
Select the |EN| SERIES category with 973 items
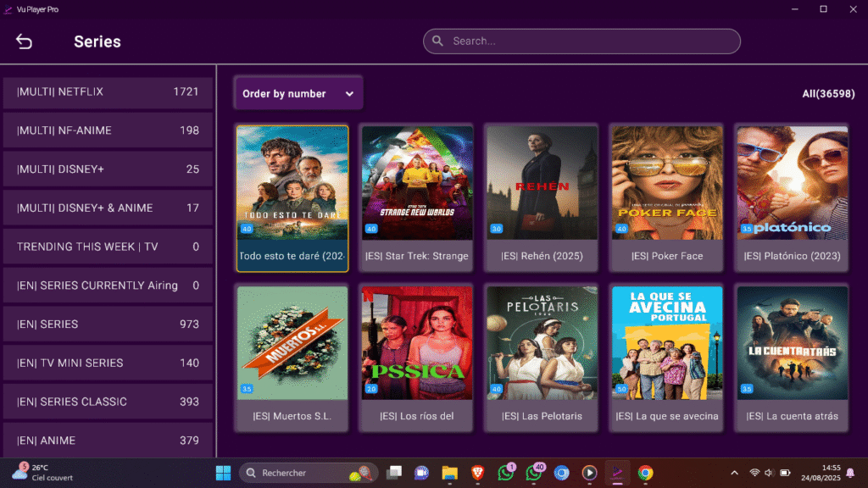[x=108, y=324]
